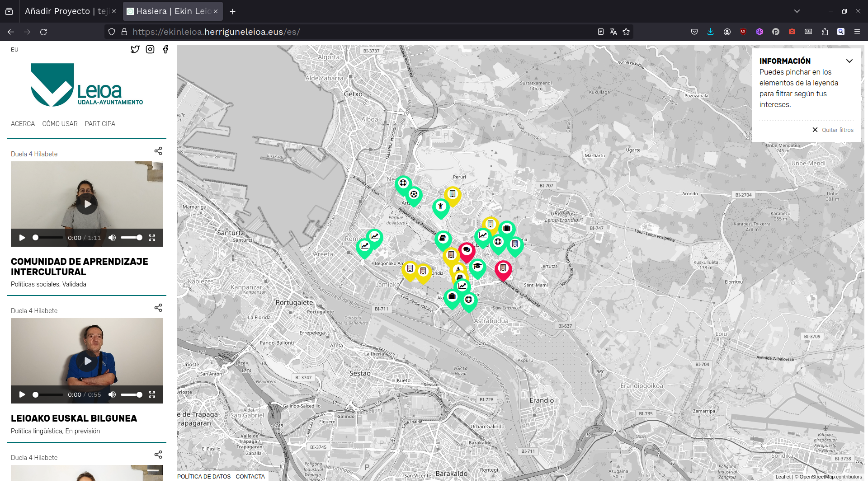
Task: Open the site security padlock info
Action: pos(124,32)
